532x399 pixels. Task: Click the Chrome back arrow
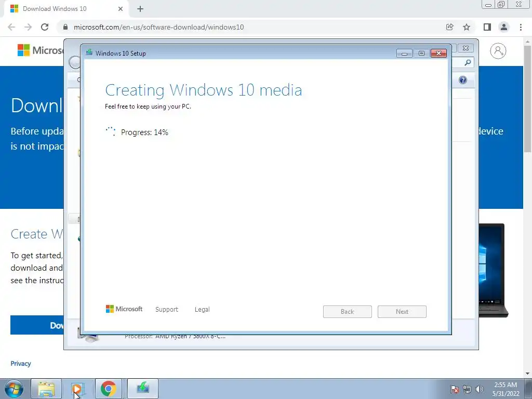pyautogui.click(x=11, y=27)
